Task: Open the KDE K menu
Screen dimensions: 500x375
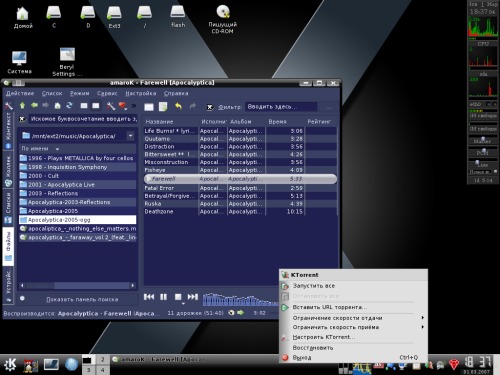Action: point(10,364)
